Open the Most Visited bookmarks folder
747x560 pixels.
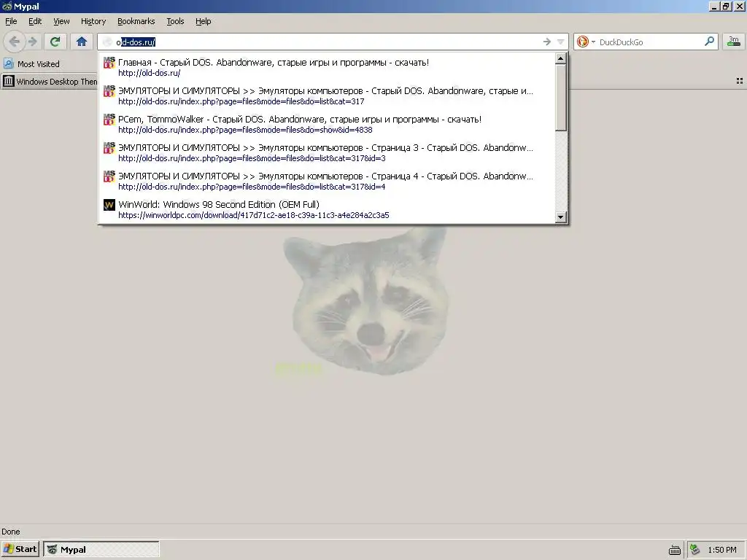pos(32,64)
